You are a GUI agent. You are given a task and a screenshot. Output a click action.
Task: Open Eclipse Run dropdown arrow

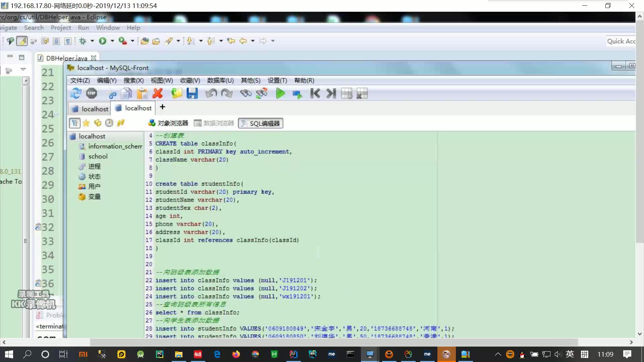click(112, 41)
